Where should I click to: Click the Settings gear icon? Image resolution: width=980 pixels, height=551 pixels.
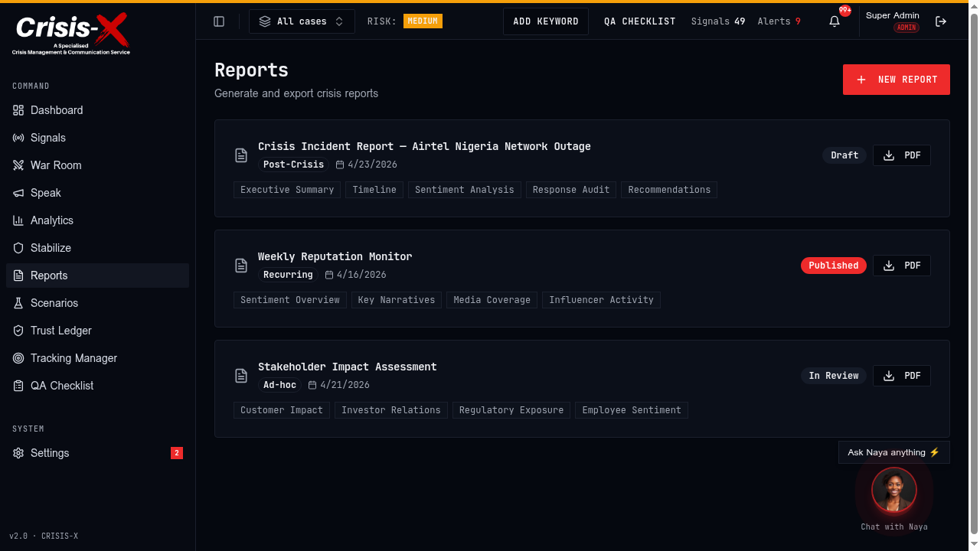point(18,453)
